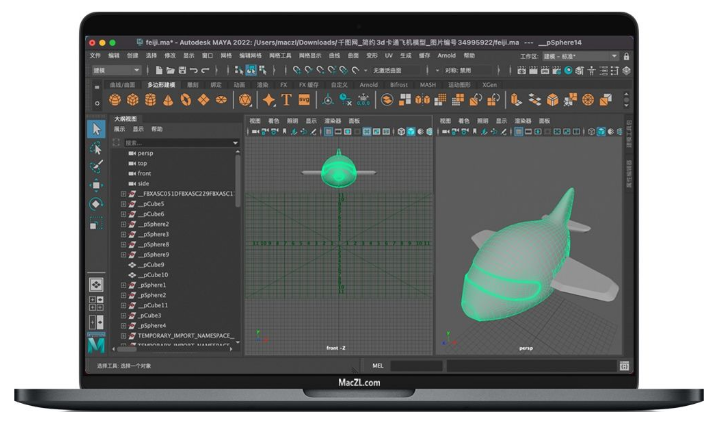Select the Paint Selection tool
This screenshot has width=727, height=433.
(96, 166)
